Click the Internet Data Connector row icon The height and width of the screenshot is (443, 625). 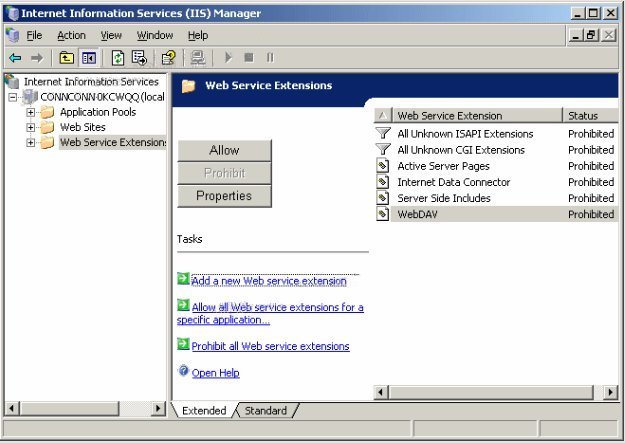[383, 182]
